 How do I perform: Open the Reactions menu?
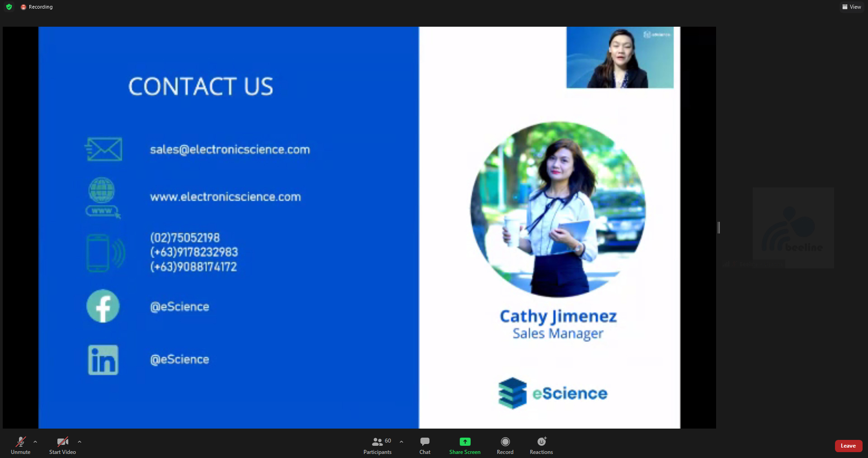click(541, 445)
